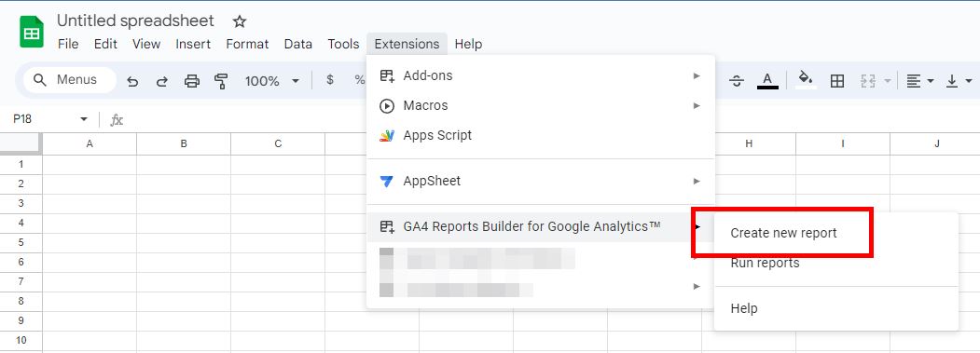Click the Merge cells icon
The height and width of the screenshot is (353, 980).
tap(867, 81)
